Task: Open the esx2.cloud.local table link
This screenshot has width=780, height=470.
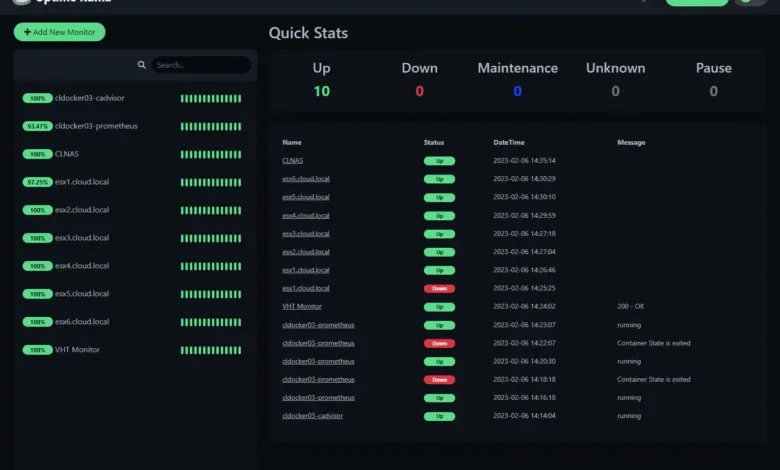Action: pos(306,252)
